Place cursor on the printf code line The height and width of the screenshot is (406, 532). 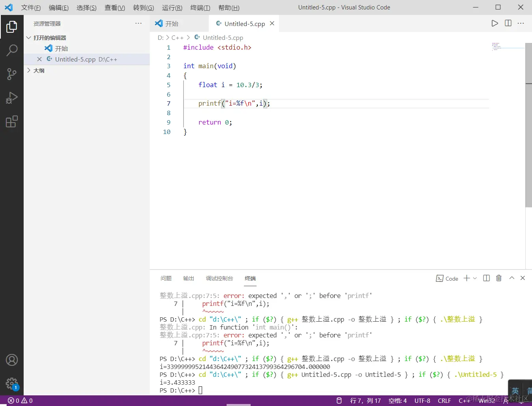pyautogui.click(x=234, y=103)
